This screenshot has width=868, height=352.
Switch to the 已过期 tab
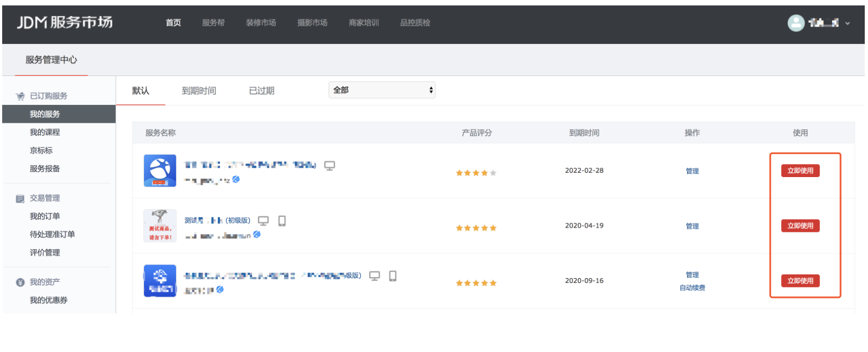click(x=261, y=91)
